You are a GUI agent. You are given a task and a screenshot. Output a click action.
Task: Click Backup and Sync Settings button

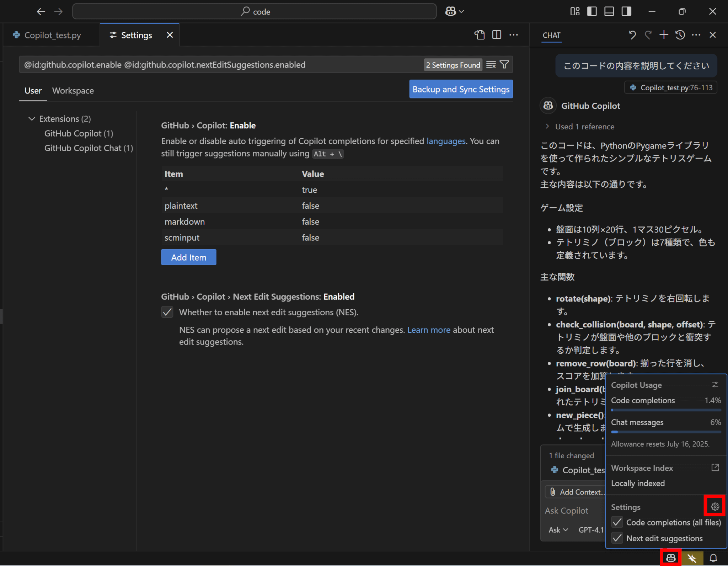[x=461, y=89]
